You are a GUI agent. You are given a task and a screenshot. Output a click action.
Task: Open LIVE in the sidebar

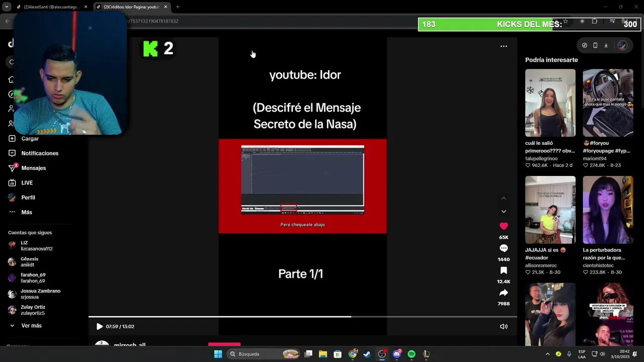[27, 183]
